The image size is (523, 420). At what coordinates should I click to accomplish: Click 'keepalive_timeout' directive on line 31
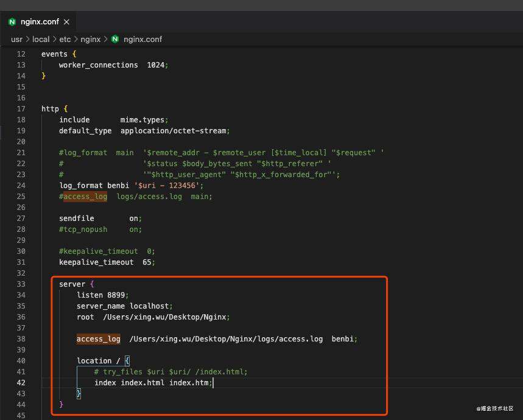[x=96, y=262]
